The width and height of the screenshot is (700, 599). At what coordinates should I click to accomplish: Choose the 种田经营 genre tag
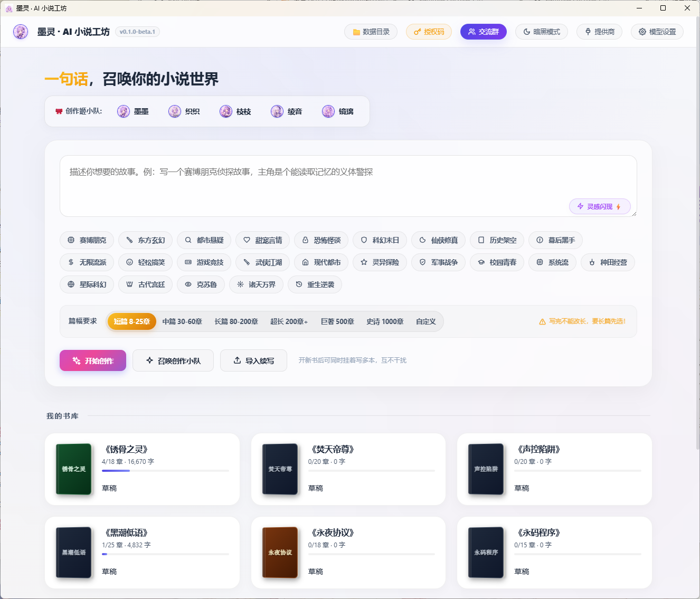[x=608, y=262]
